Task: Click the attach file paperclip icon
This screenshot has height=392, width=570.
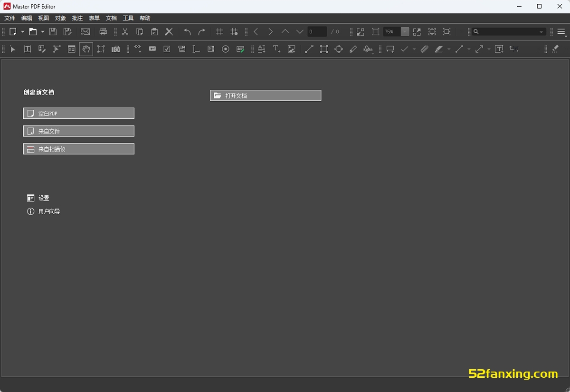Action: (424, 49)
